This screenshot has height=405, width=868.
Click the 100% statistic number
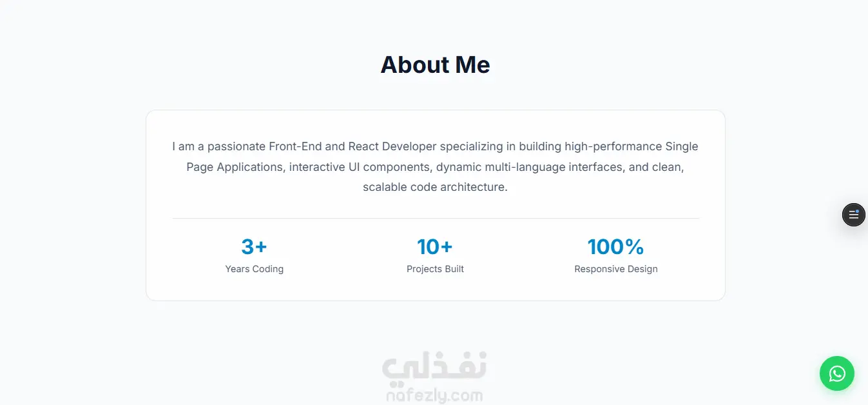point(615,246)
